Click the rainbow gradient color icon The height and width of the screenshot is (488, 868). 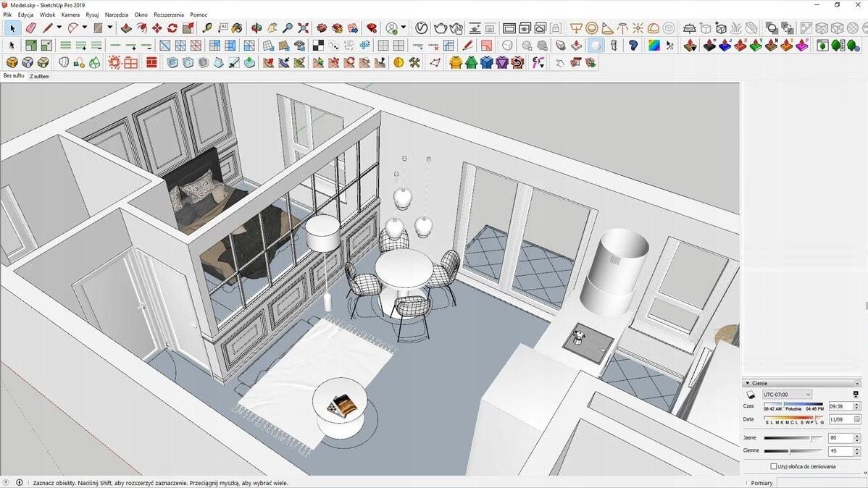(x=654, y=46)
